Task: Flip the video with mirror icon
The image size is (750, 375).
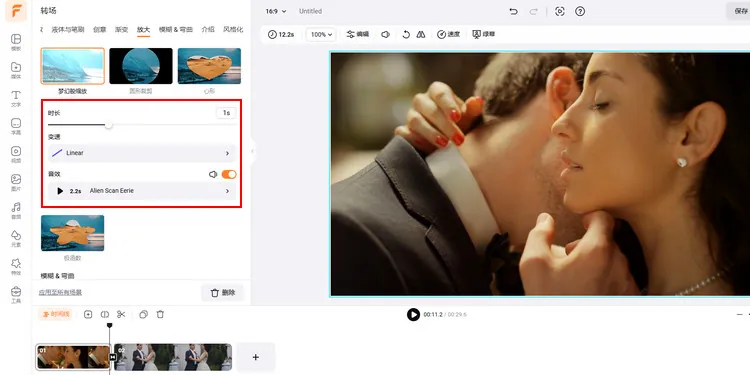Action: point(421,34)
